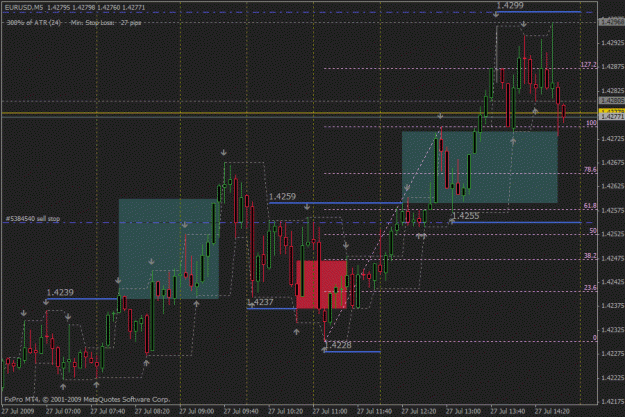
Task: Click 1.42525 on the price scale
Action: [x=613, y=234]
